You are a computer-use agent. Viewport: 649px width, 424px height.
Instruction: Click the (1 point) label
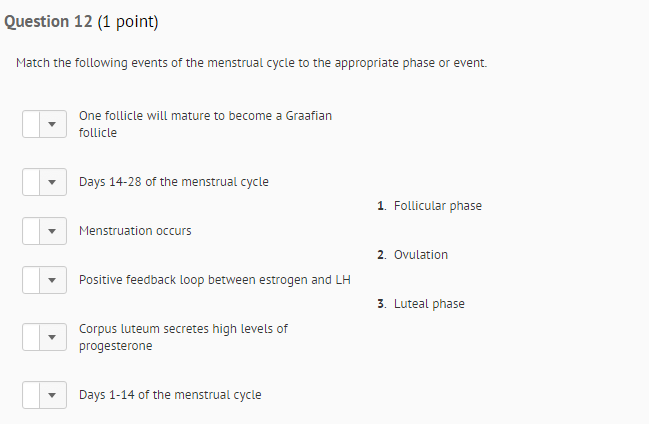(128, 22)
